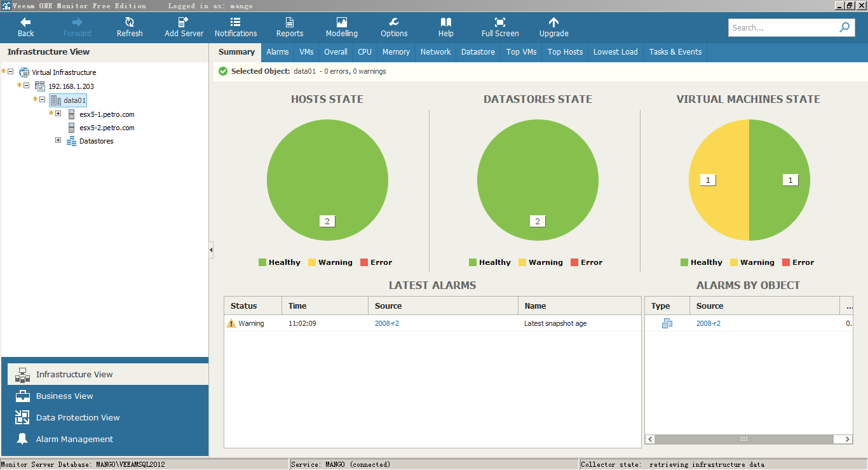This screenshot has width=868, height=470.
Task: Click the Business View briefcase icon
Action: pyautogui.click(x=22, y=396)
